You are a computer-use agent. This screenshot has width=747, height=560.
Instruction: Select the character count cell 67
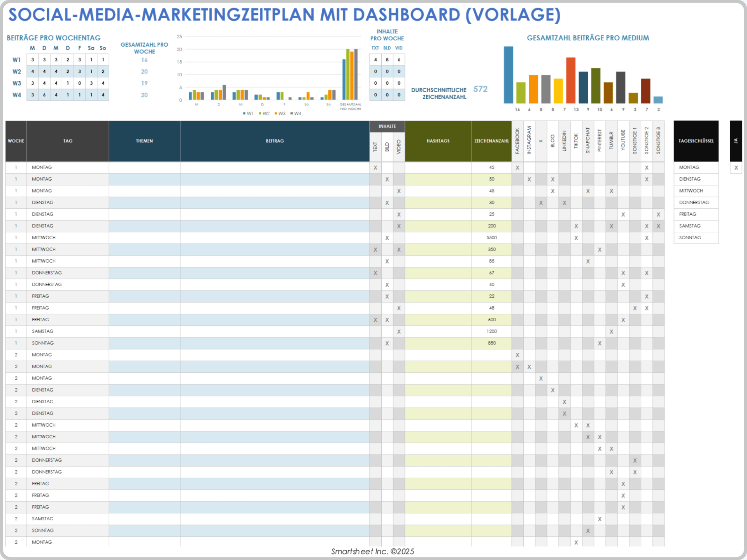click(x=491, y=273)
